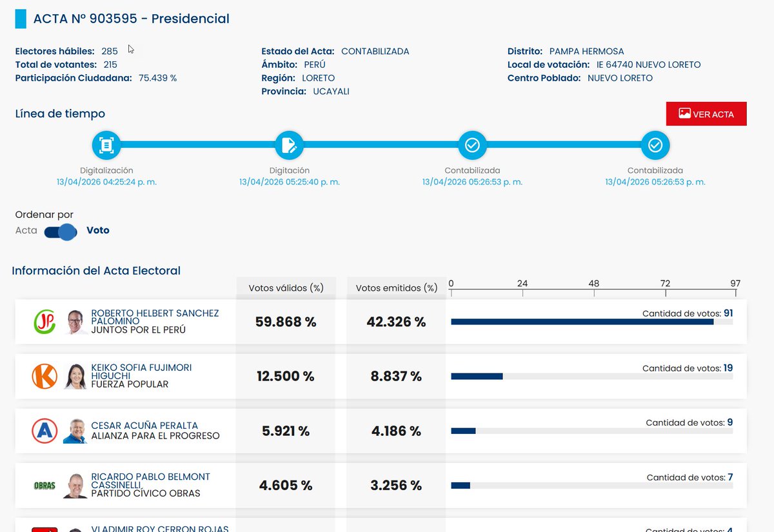The image size is (774, 532).
Task: Click the Estado del Acta value CONTABILIZADA
Action: pos(375,51)
